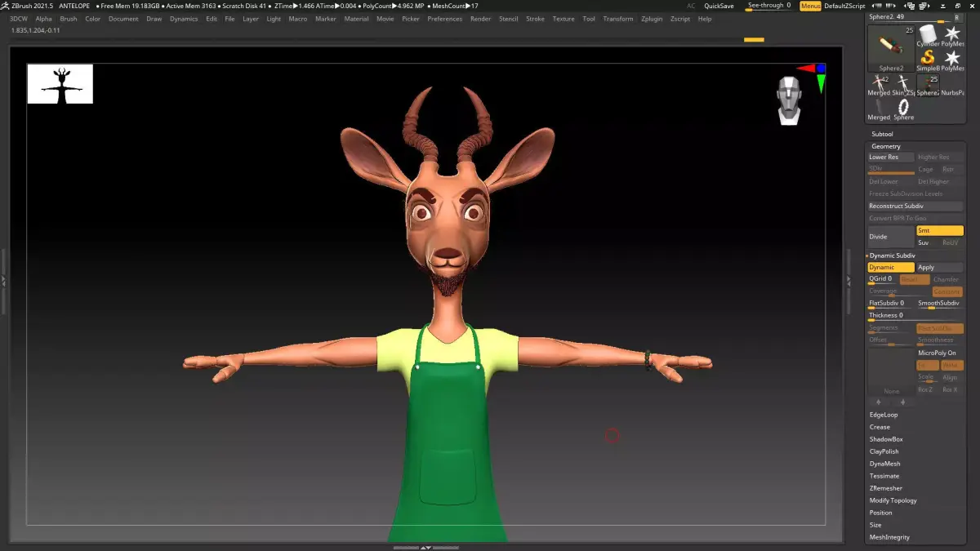Screen dimensions: 980x551
Task: Pick the SimpleBrush S-shaped tool icon
Action: click(928, 60)
